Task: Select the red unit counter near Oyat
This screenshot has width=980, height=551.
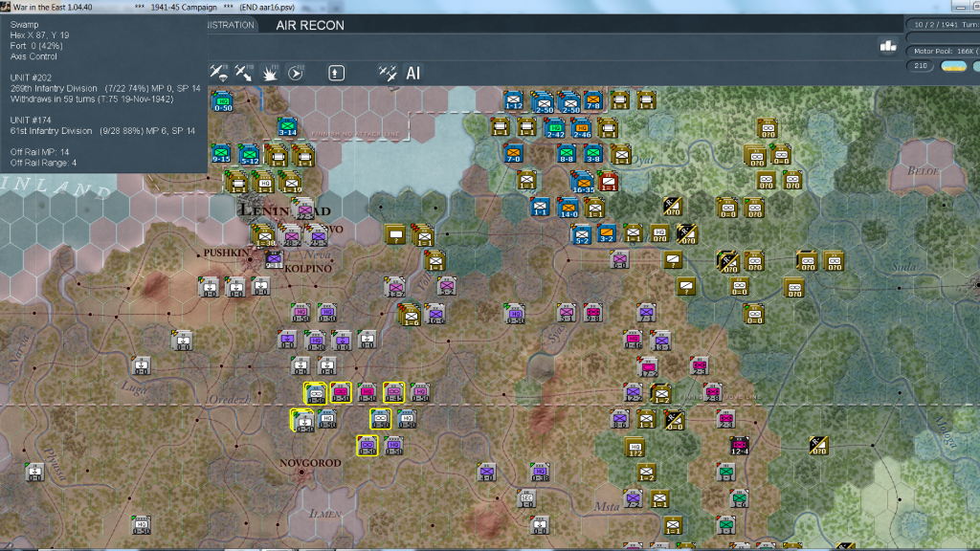Action: [609, 181]
